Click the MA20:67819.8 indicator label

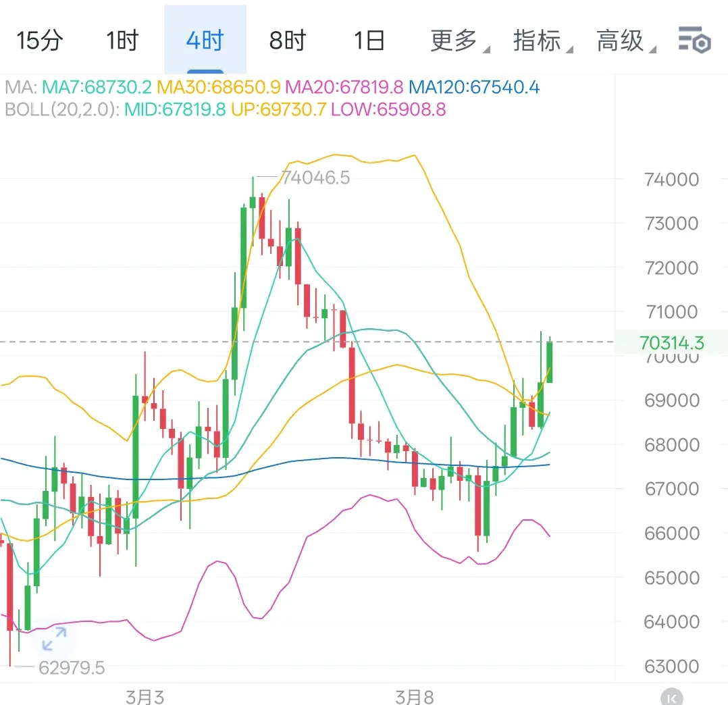(344, 87)
